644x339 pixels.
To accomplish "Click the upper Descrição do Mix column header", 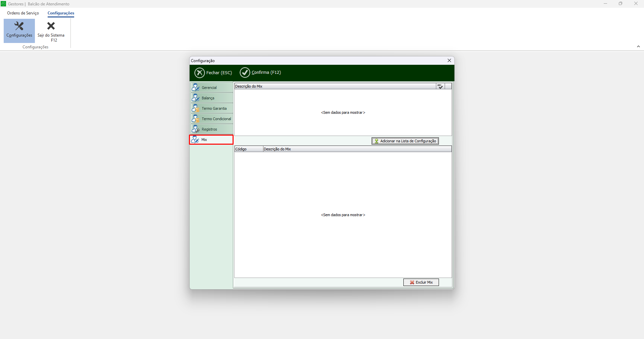I will pyautogui.click(x=335, y=86).
